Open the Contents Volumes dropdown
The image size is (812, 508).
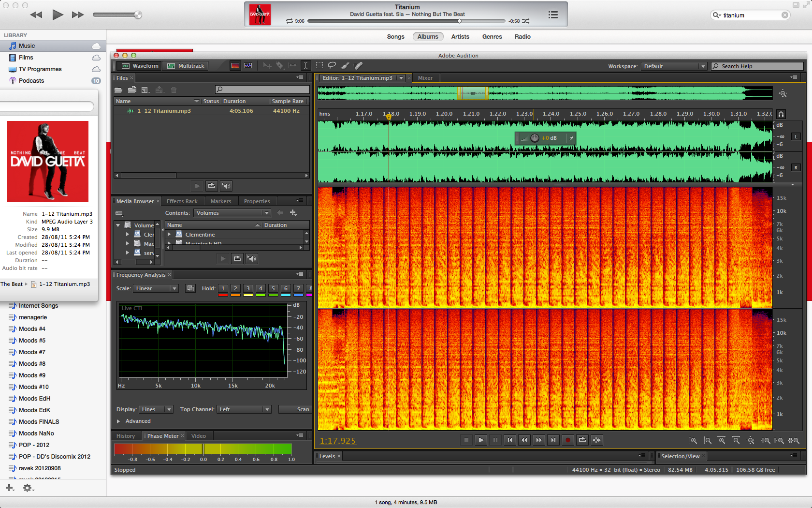coord(232,213)
